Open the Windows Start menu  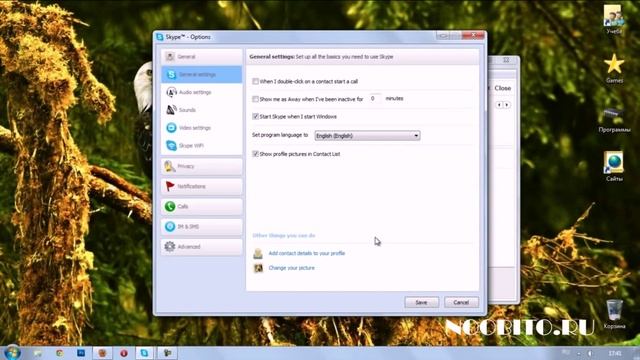12,353
